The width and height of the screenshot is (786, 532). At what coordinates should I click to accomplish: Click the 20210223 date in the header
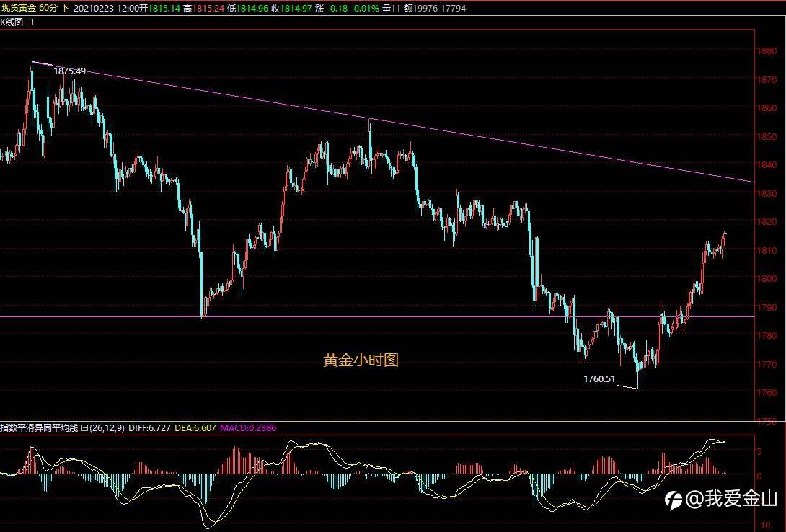tap(93, 8)
